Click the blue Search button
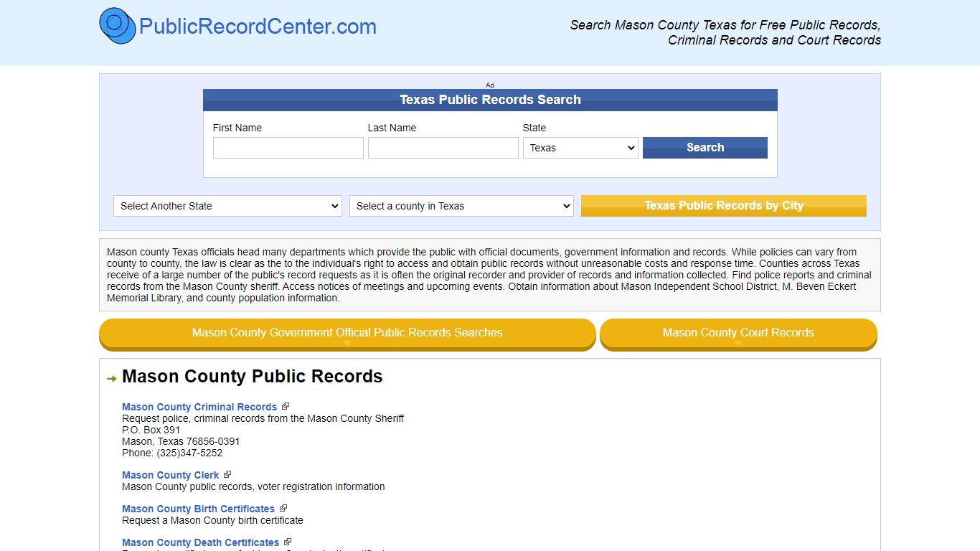980x551 pixels. pos(705,148)
